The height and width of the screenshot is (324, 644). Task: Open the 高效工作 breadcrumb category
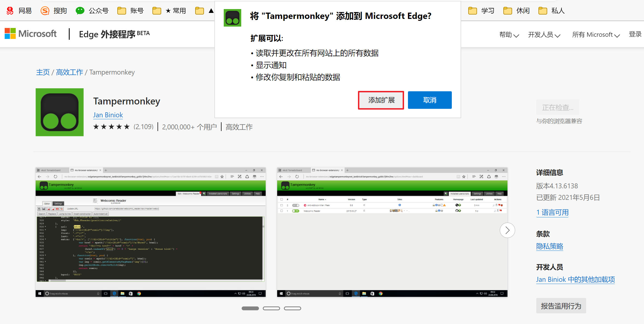69,72
